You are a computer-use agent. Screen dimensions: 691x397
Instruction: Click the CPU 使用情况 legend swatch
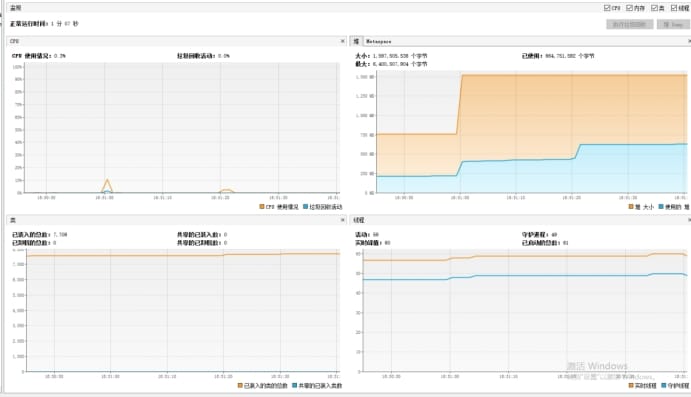tap(262, 207)
